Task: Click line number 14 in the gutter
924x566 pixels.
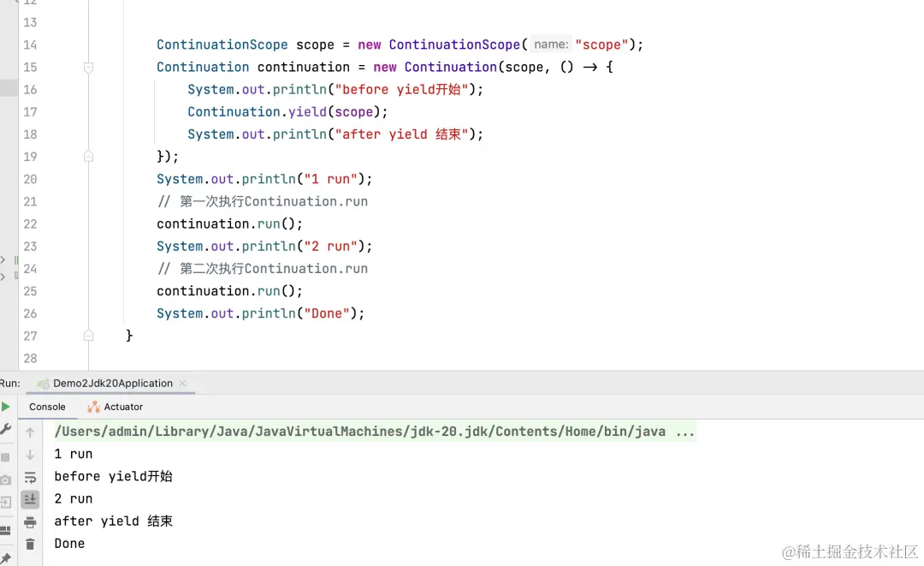Action: click(30, 45)
